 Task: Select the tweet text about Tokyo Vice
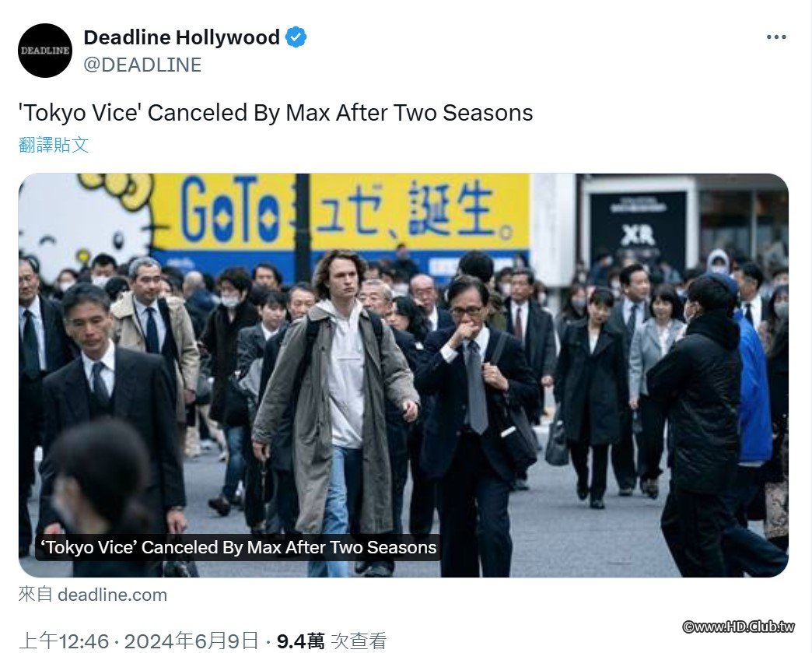(x=275, y=112)
